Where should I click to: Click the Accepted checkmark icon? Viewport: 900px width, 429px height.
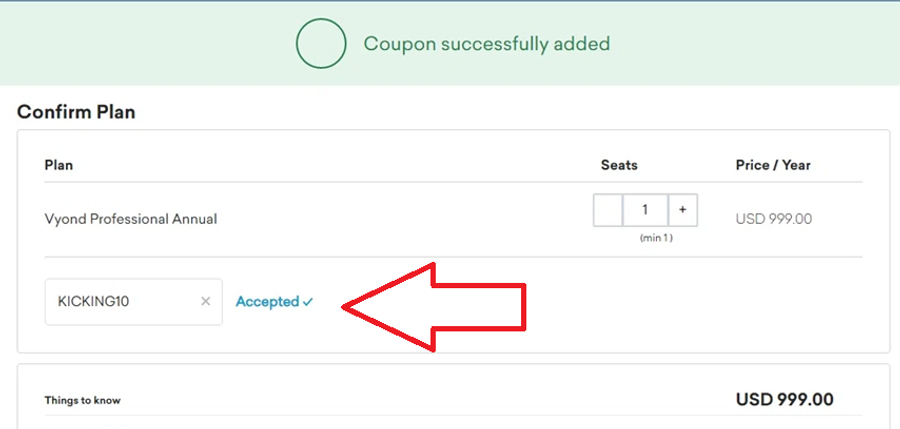click(x=308, y=302)
